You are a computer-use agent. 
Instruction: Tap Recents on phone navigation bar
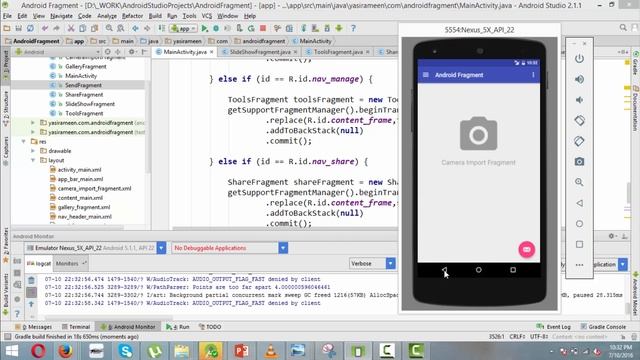[513, 270]
